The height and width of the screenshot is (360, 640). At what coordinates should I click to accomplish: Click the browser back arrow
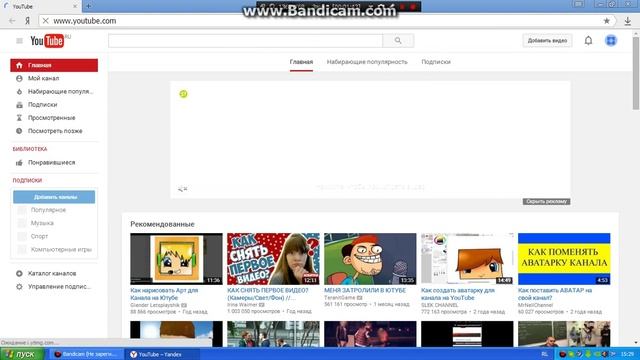[12, 21]
